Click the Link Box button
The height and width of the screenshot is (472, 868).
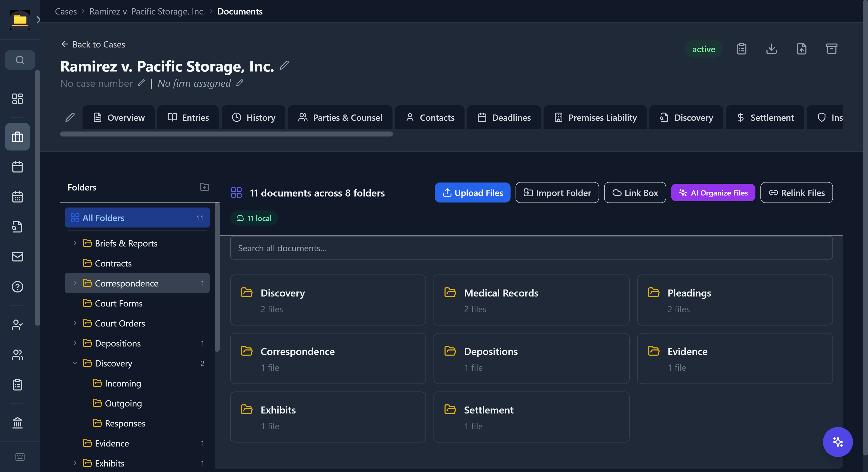click(635, 192)
